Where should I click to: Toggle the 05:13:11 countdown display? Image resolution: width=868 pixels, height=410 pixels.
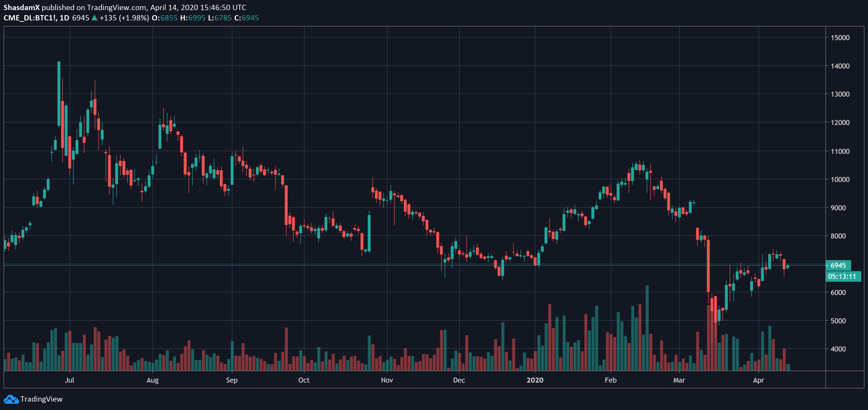point(843,277)
